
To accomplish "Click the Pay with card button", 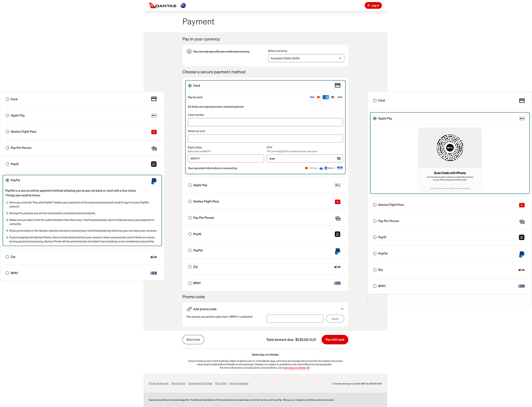I will [x=335, y=339].
